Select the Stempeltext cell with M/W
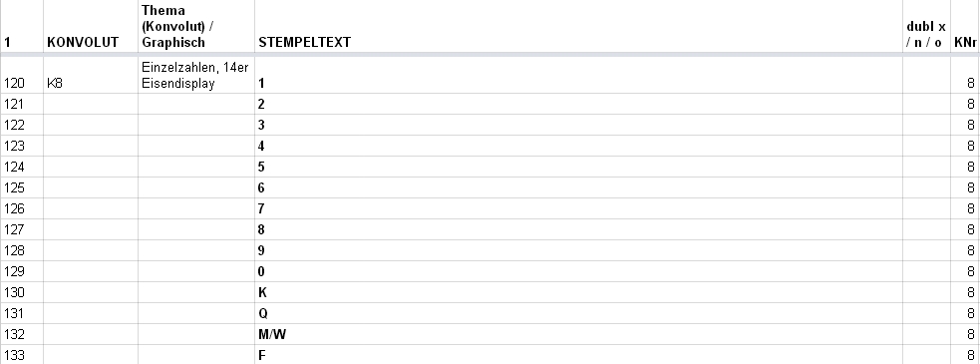980x364 pixels. click(578, 334)
